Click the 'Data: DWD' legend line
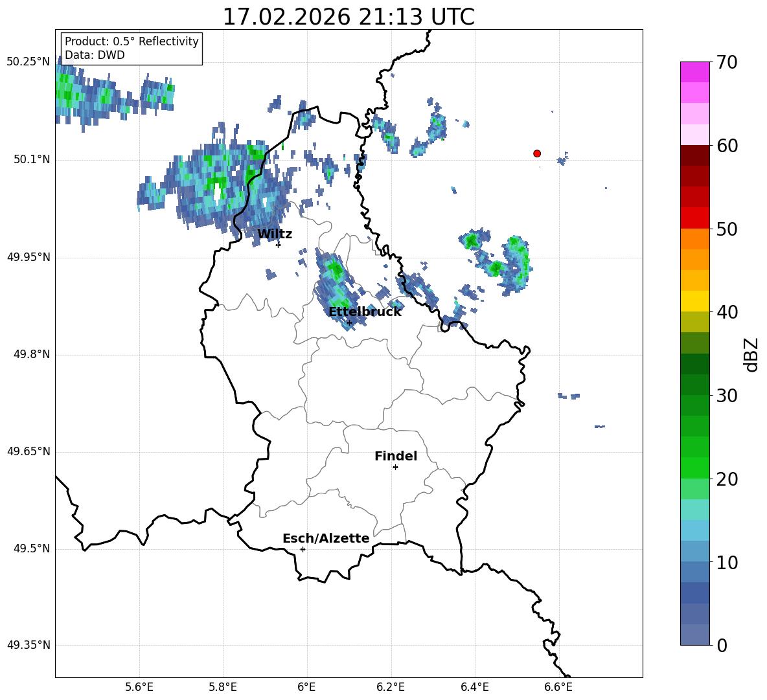Screen dimensions: 767x700 click(95, 55)
